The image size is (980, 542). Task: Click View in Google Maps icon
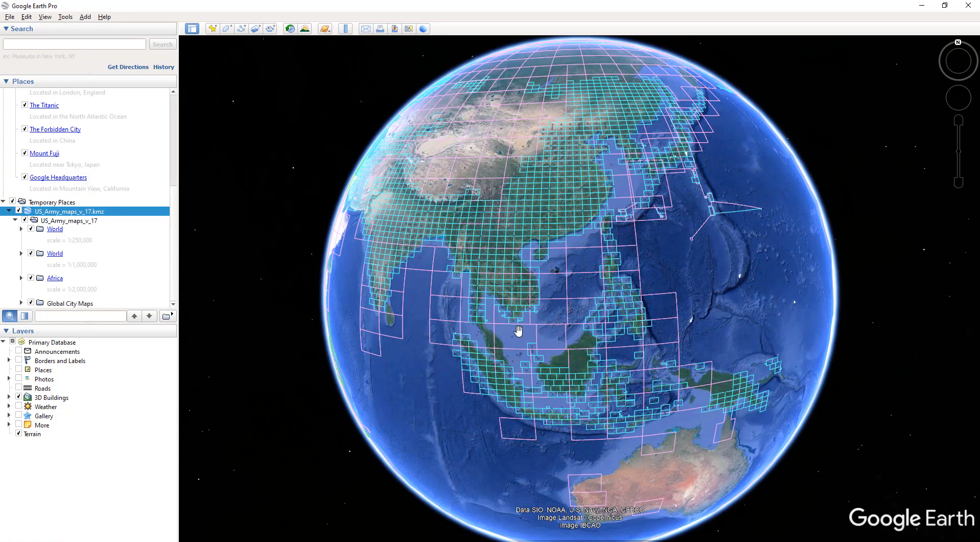point(409,29)
